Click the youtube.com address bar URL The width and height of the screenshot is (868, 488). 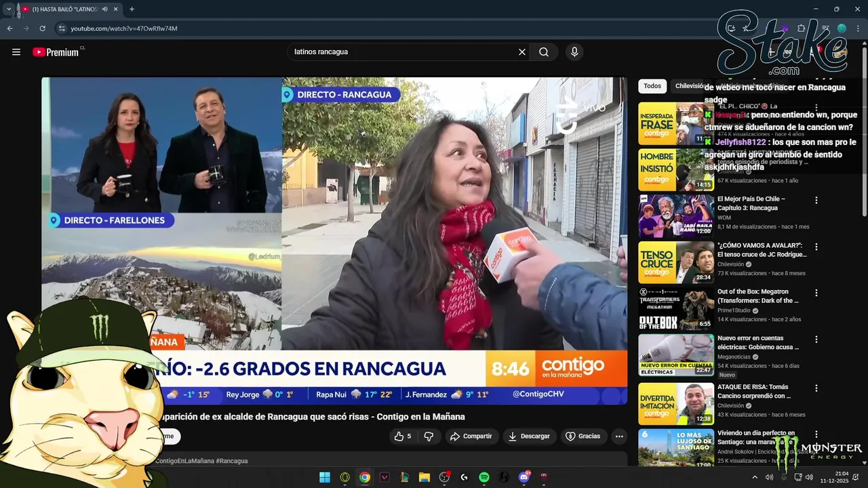coord(124,28)
